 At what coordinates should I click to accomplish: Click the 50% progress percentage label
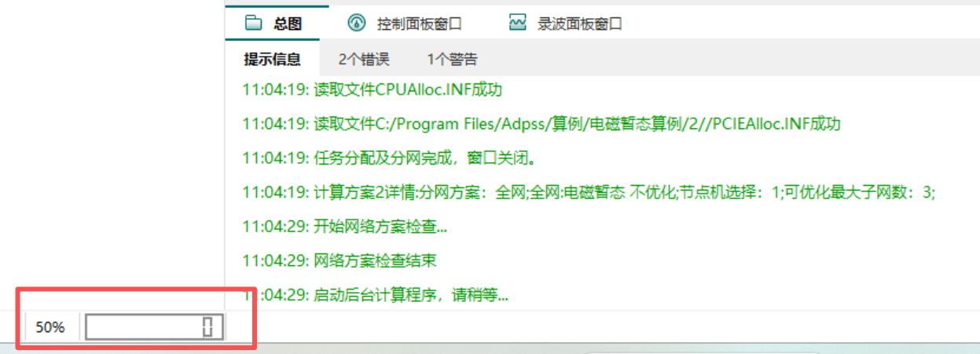[x=50, y=327]
